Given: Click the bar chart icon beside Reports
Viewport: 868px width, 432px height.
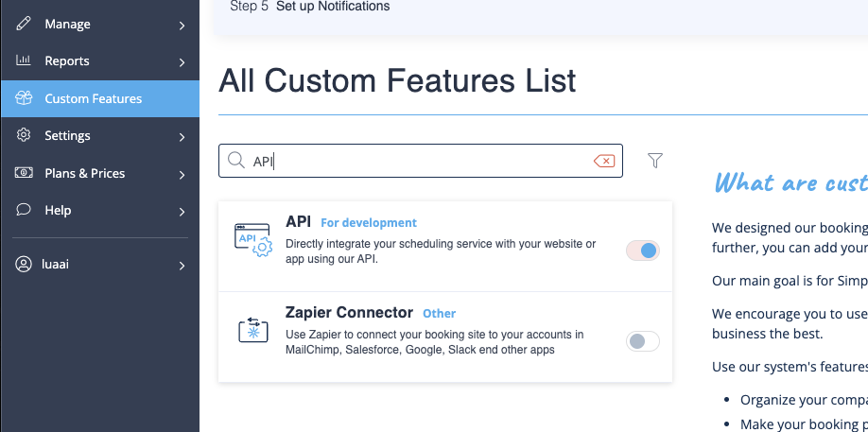Looking at the screenshot, I should click(24, 60).
